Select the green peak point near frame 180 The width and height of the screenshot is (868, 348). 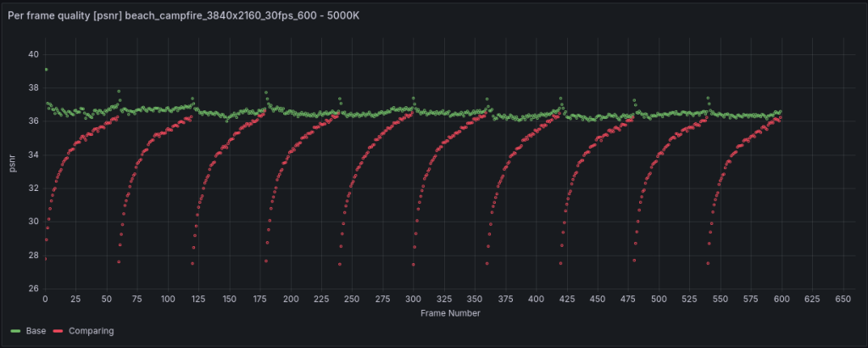pyautogui.click(x=266, y=93)
